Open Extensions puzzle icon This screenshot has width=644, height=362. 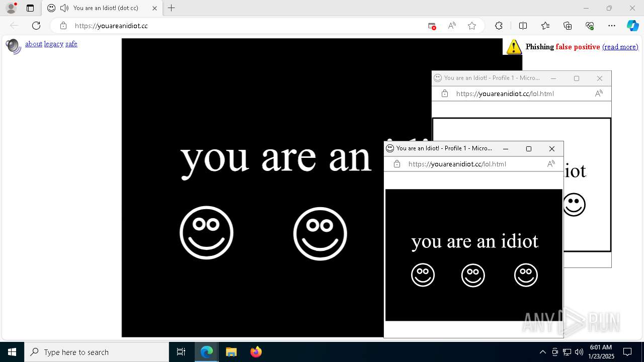coord(499,26)
